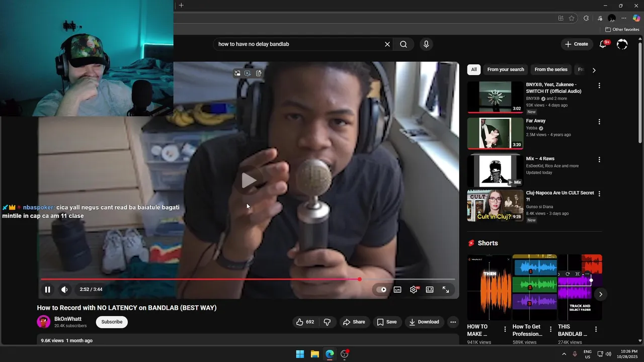Screen dimensions: 644x362
Task: Click the Create button
Action: [x=577, y=44]
